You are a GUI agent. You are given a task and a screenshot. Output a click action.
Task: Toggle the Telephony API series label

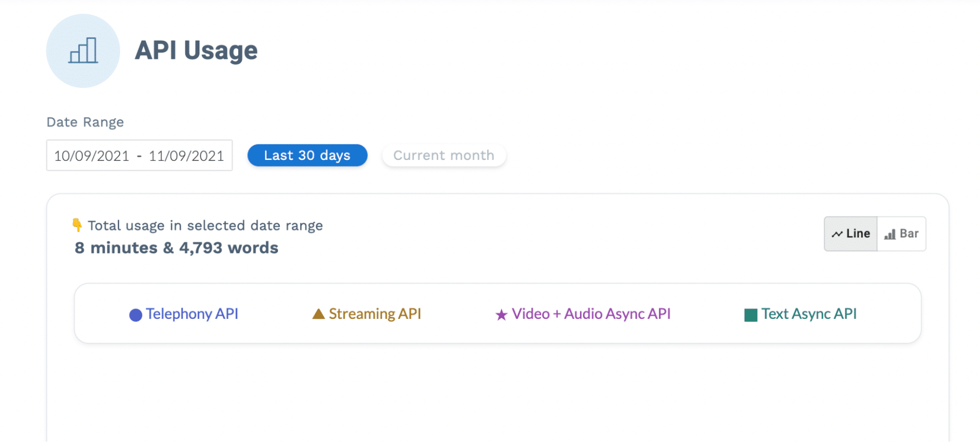pyautogui.click(x=192, y=314)
